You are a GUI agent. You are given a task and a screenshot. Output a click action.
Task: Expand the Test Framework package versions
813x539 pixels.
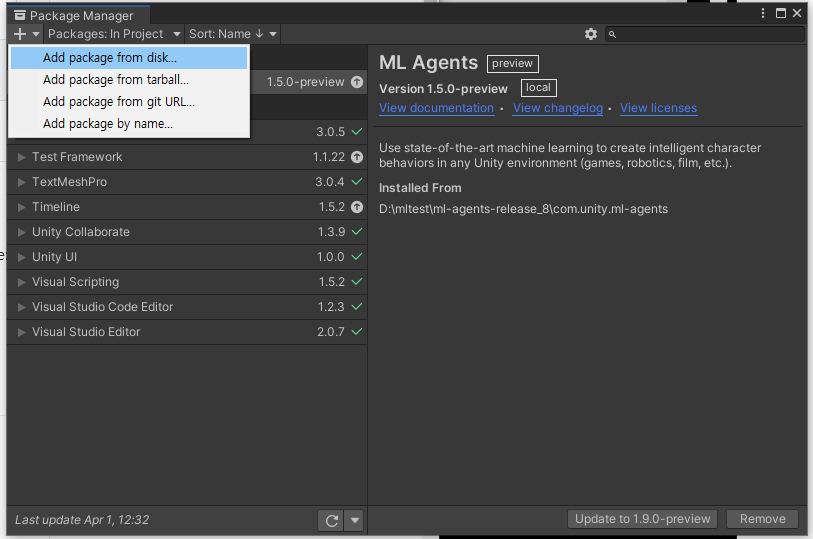coord(21,157)
